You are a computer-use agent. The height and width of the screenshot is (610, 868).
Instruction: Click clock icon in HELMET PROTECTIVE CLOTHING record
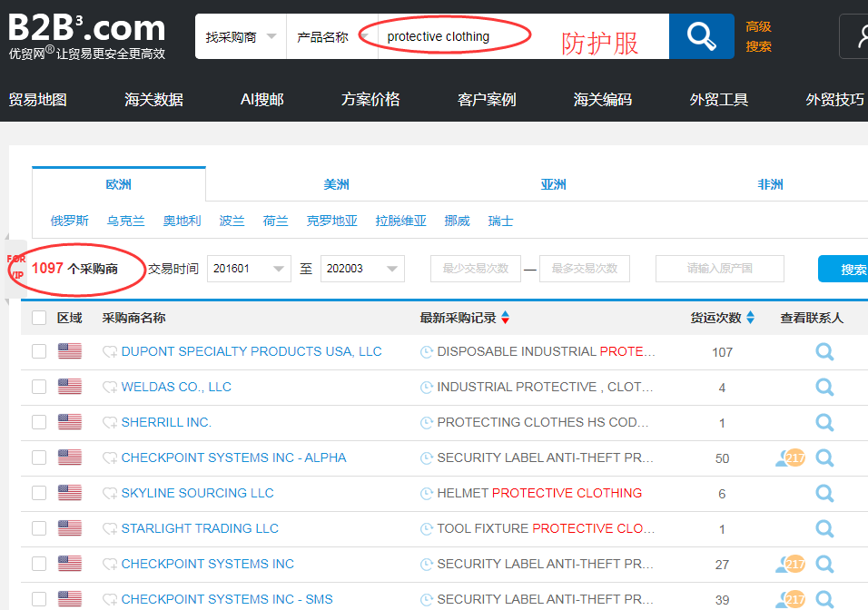point(426,494)
